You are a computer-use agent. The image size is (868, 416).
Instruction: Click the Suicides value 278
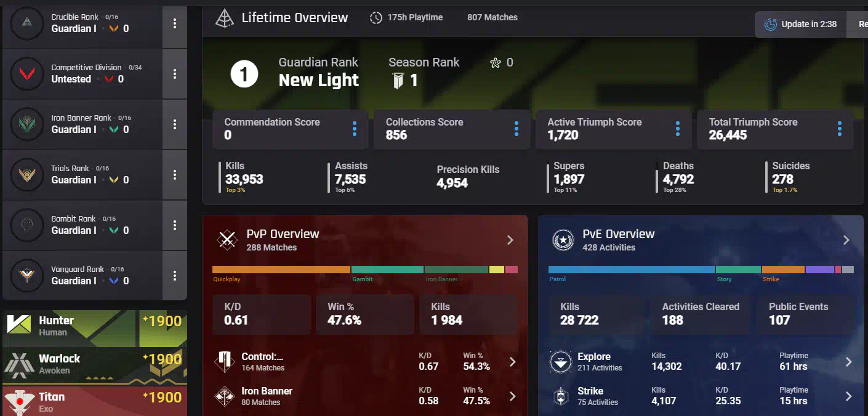[x=783, y=180]
